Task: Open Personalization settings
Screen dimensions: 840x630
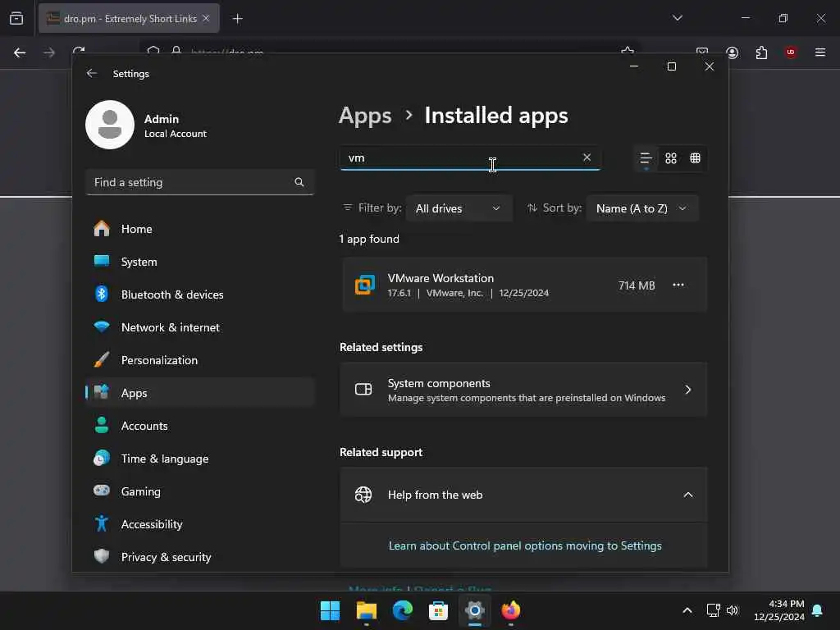Action: [x=199, y=361]
